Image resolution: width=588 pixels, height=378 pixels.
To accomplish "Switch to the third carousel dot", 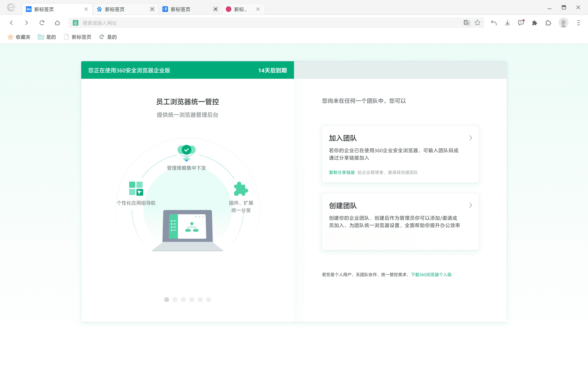I will (183, 299).
